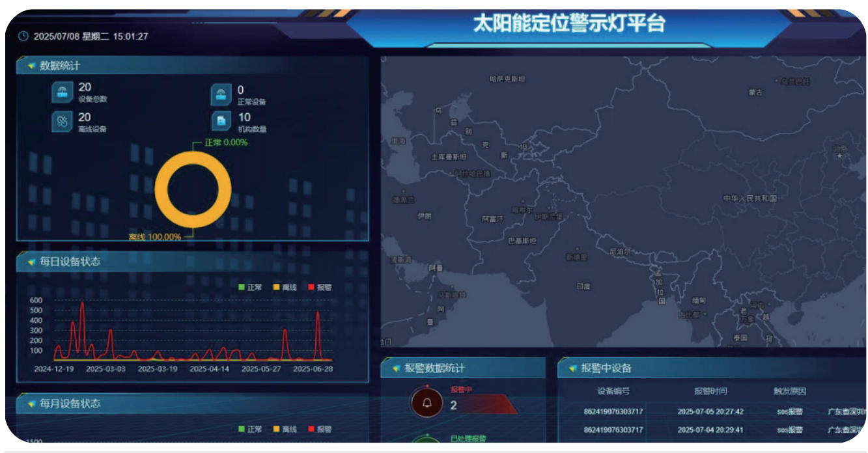Click the 正常 0.00% donut label
The image size is (868, 453).
[226, 142]
